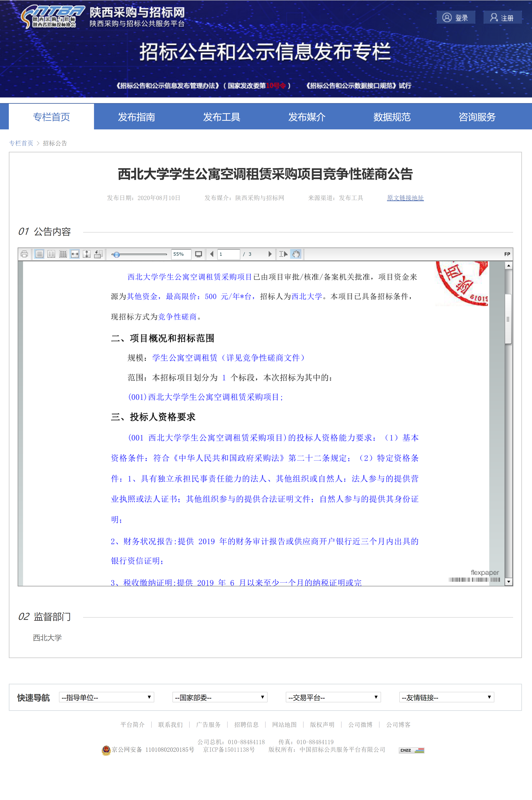Switch to two-page view mode
The width and height of the screenshot is (532, 800).
click(x=51, y=254)
